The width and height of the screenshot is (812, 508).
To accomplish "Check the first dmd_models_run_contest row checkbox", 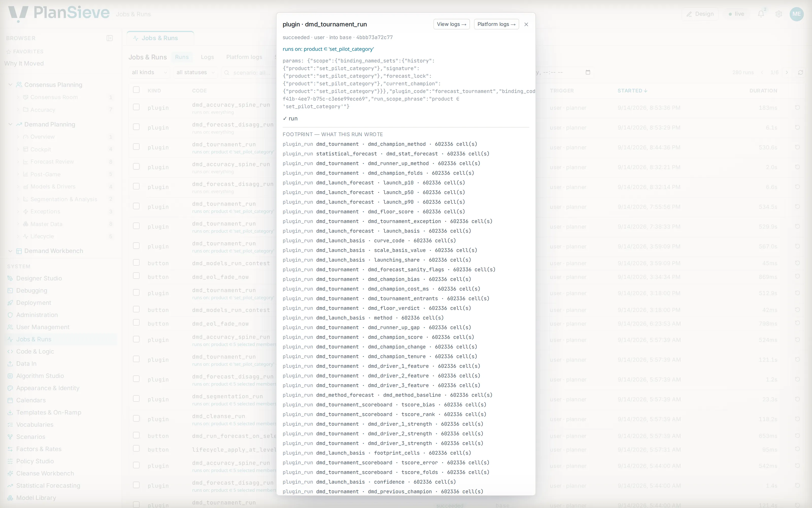I will [x=136, y=263].
